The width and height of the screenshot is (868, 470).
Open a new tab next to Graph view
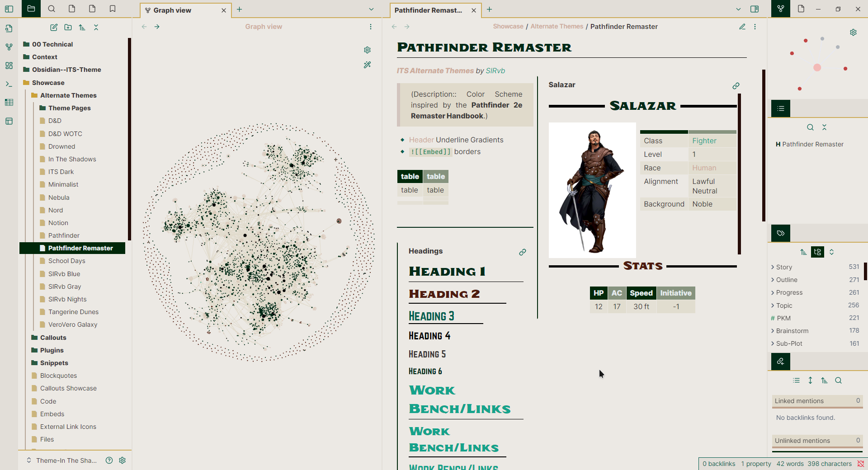point(240,9)
